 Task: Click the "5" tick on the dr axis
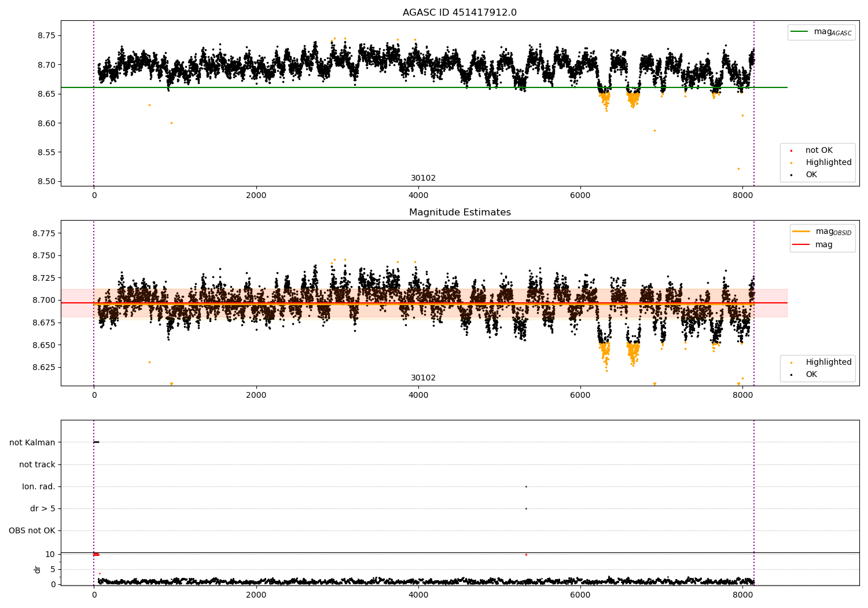(53, 569)
